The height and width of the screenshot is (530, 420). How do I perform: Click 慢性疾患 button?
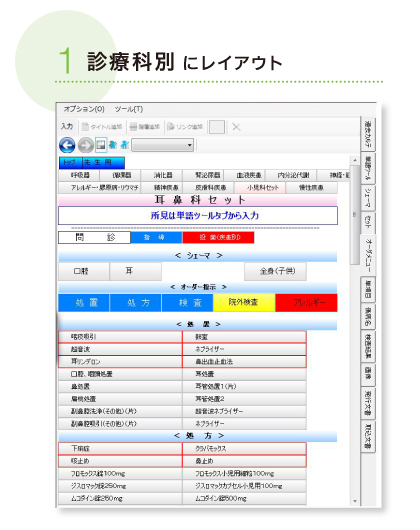(312, 188)
